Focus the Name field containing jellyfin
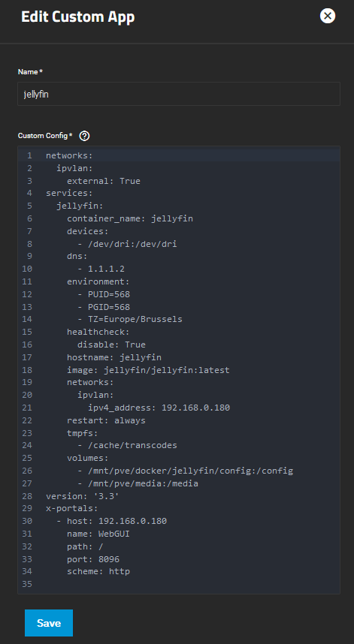354x644 pixels. click(178, 94)
